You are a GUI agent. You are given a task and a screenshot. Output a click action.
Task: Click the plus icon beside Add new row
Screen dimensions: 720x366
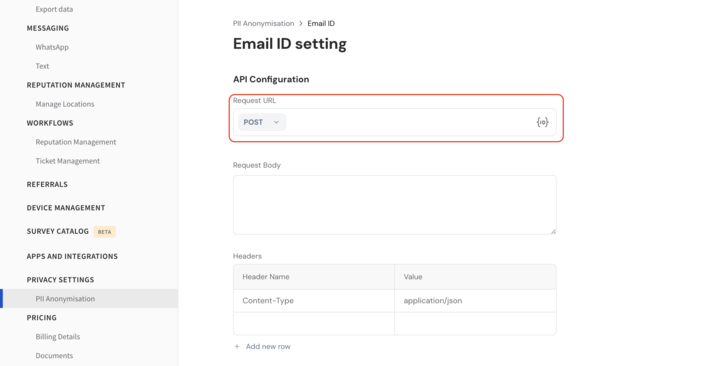pyautogui.click(x=237, y=347)
